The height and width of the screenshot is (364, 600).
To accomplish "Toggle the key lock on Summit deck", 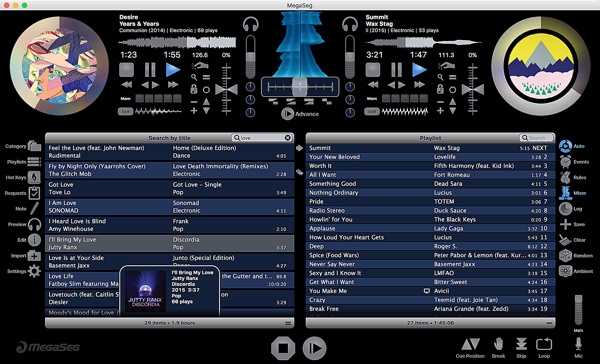I will coord(440,90).
